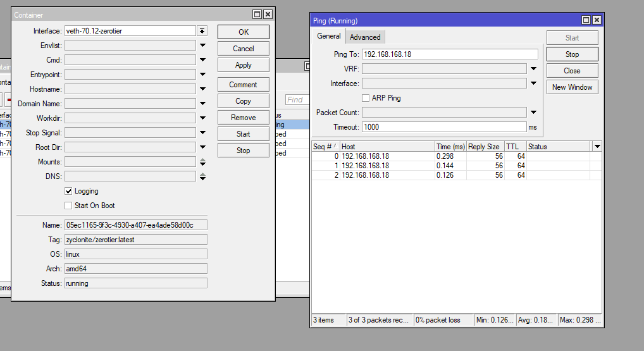Click the Comment button
The image size is (644, 351).
pos(243,85)
